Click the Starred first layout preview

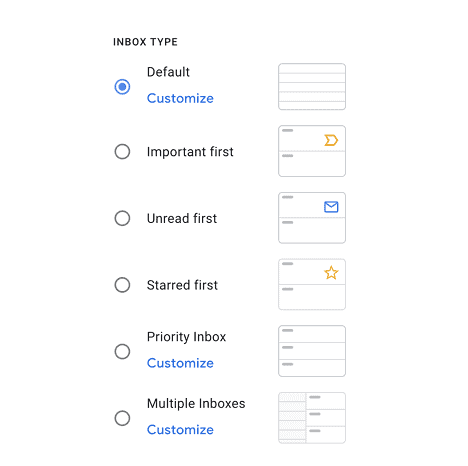[312, 284]
